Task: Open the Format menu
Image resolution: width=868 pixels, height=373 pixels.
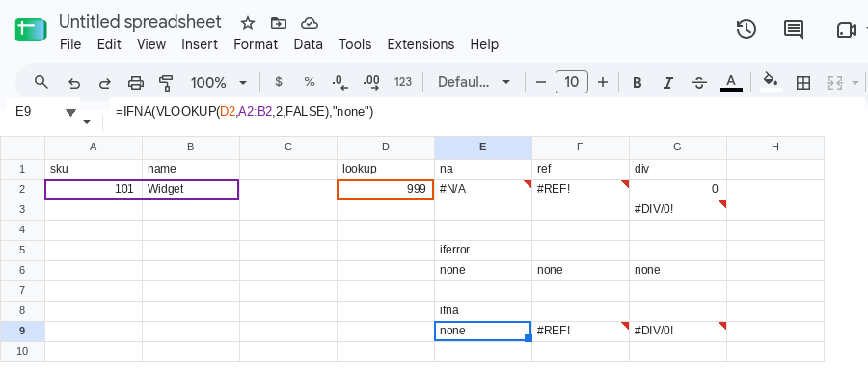Action: pos(256,44)
